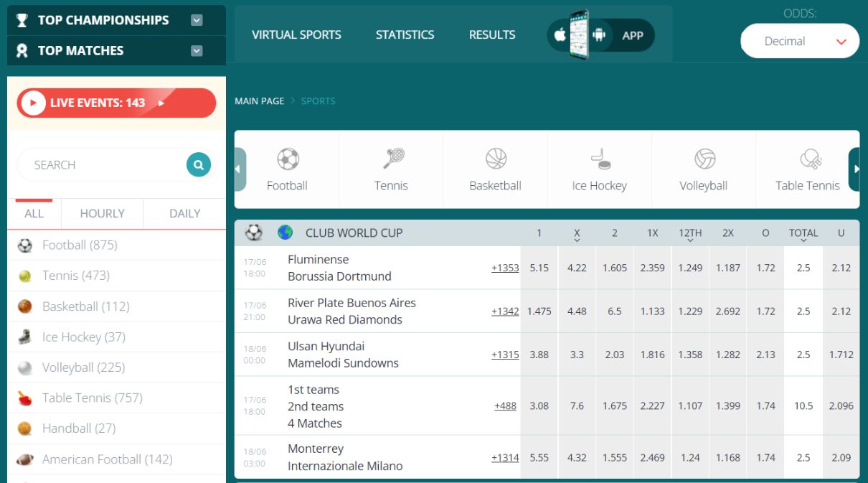Open the Virtual Sports menu
868x483 pixels.
click(296, 34)
